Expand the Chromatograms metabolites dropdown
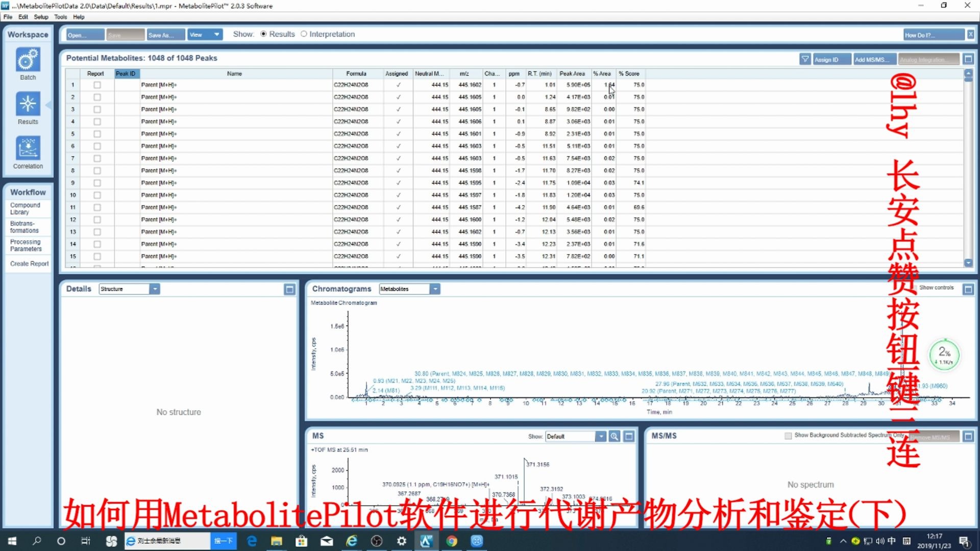This screenshot has height=551, width=980. pyautogui.click(x=435, y=289)
